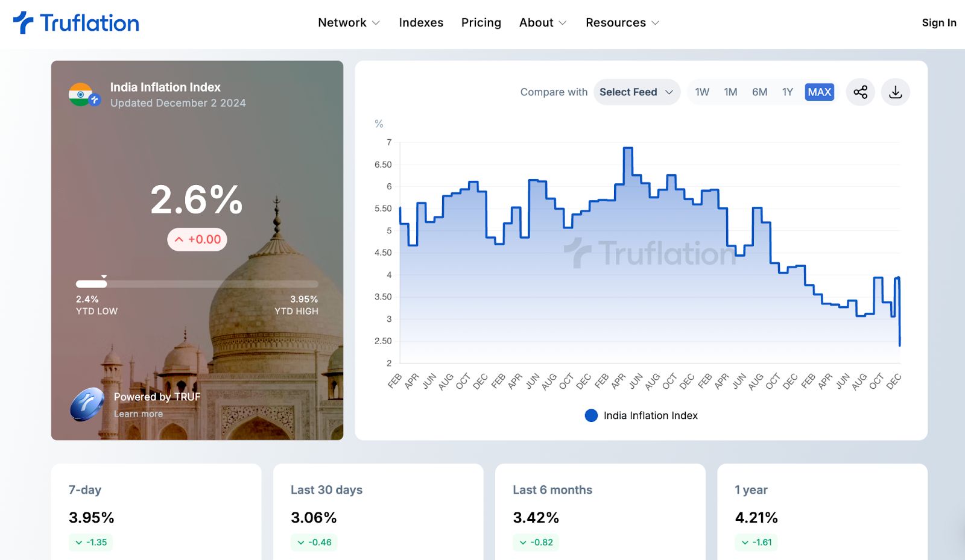Select the MAX time range

(819, 92)
